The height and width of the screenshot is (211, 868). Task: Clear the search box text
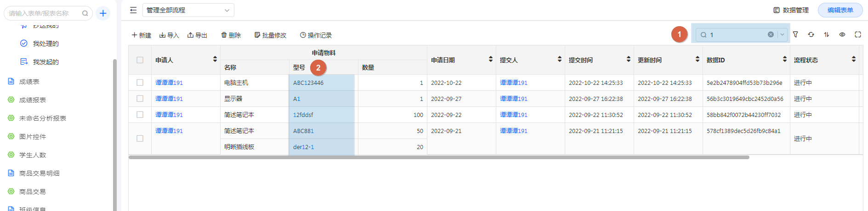click(771, 34)
